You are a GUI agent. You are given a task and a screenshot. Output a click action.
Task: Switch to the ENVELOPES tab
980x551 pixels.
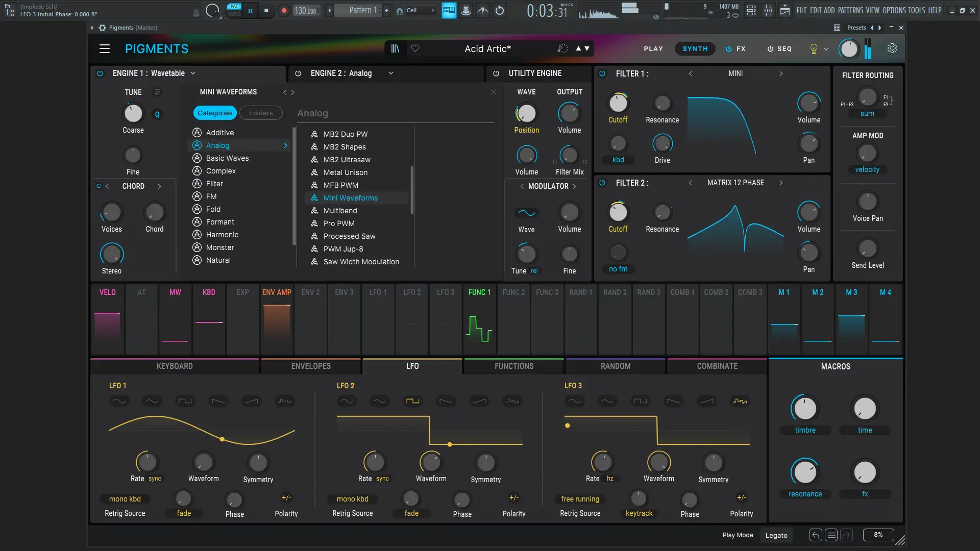click(311, 366)
